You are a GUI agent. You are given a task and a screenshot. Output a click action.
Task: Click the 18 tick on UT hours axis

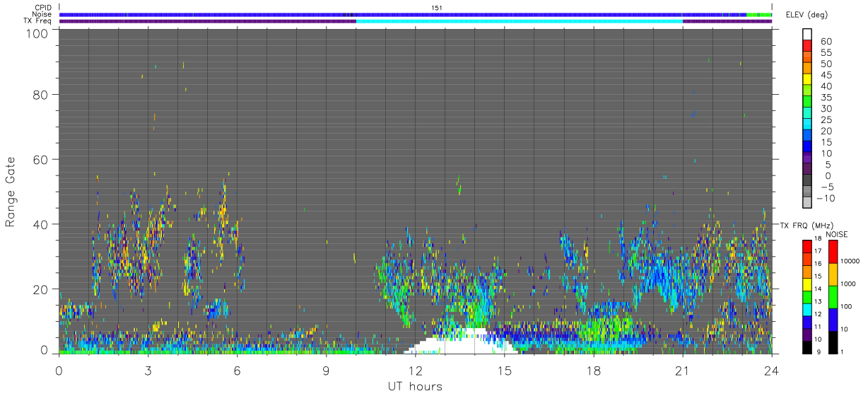point(593,370)
